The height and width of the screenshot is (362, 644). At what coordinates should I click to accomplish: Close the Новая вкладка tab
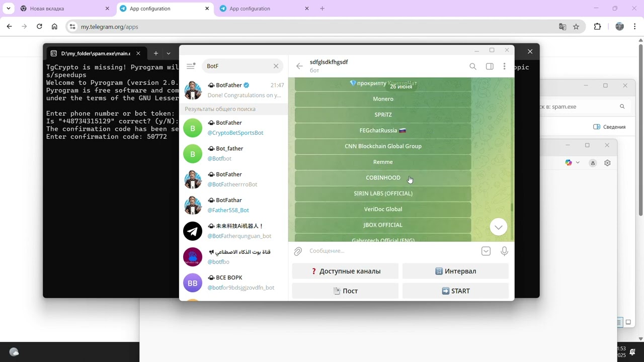tap(107, 9)
